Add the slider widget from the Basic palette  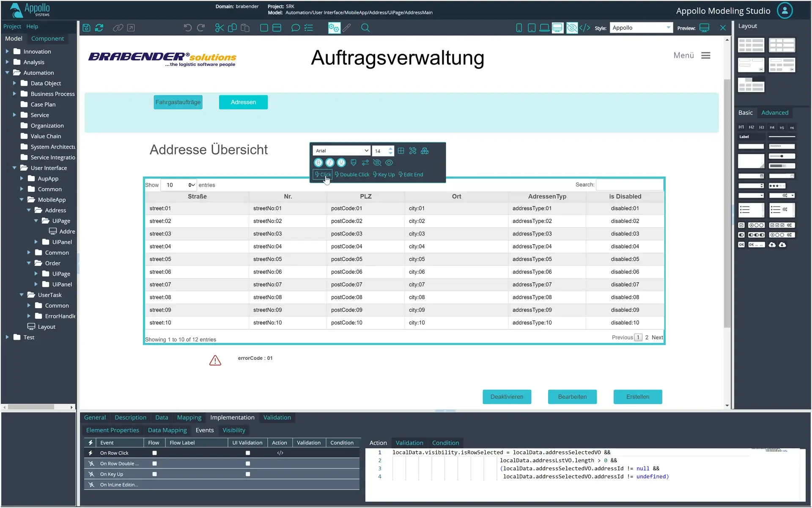782,156
